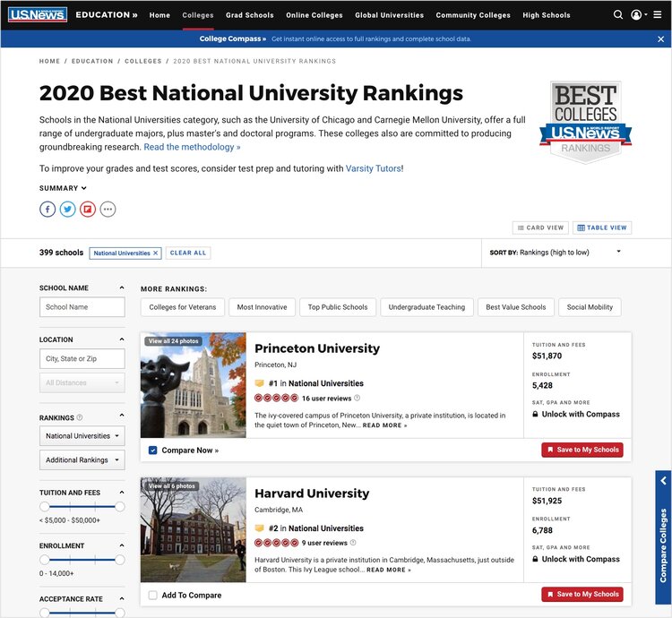Expand the Compare Colleges side panel
The height and width of the screenshot is (618, 672).
pos(663,537)
